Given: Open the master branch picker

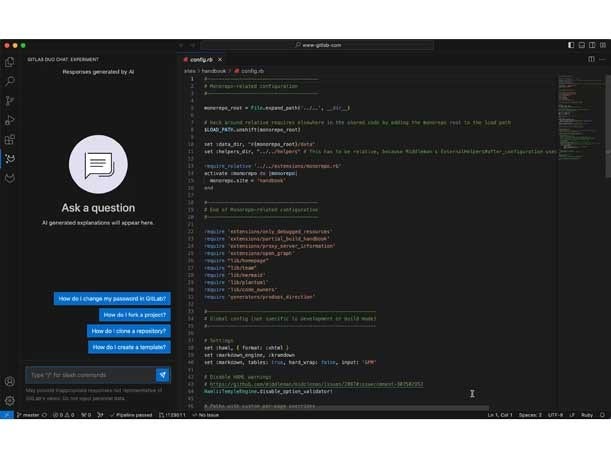Looking at the screenshot, I should click(x=28, y=414).
